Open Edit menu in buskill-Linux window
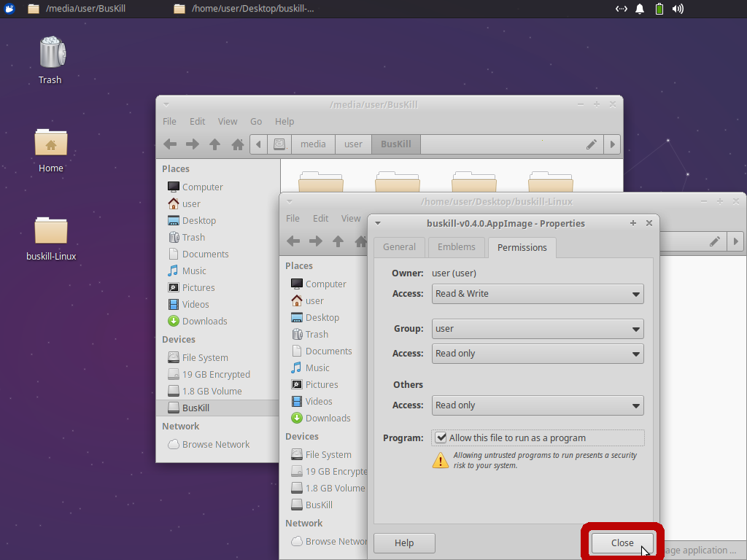The height and width of the screenshot is (560, 747). click(321, 218)
